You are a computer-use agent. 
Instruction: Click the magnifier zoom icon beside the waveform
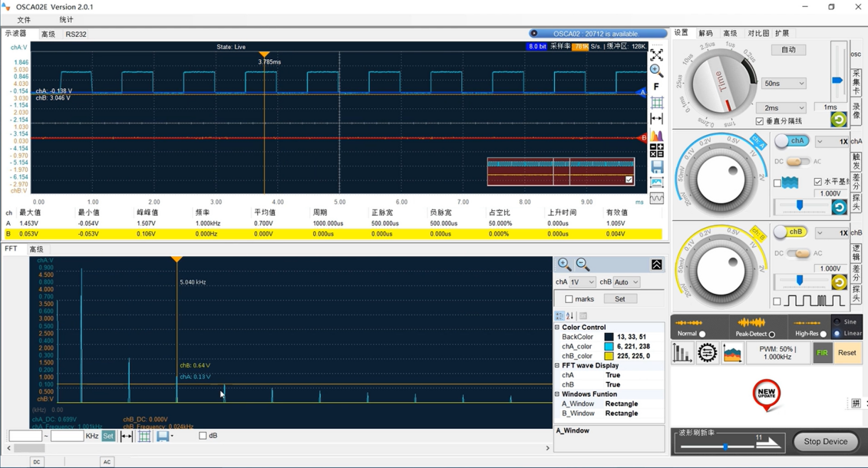click(x=657, y=71)
